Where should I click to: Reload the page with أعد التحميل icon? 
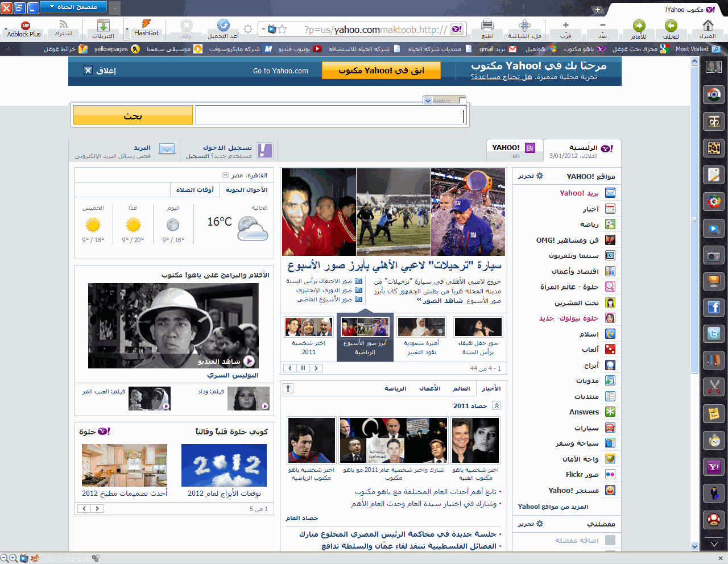[224, 25]
